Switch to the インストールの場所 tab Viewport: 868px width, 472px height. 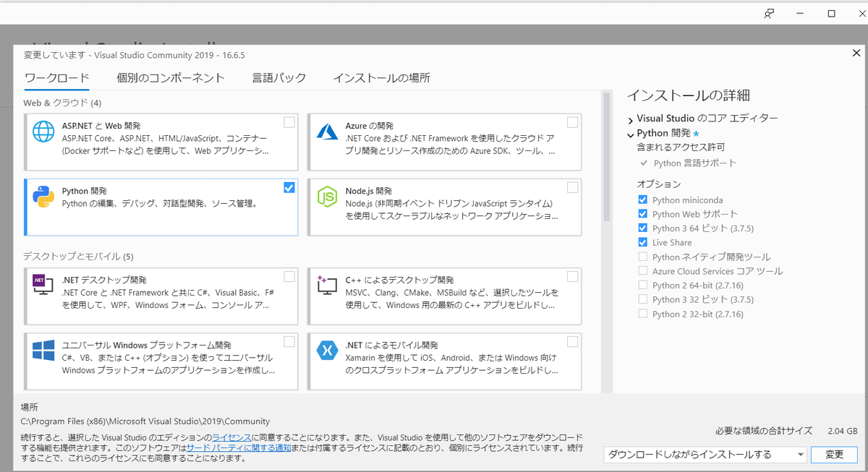(381, 78)
